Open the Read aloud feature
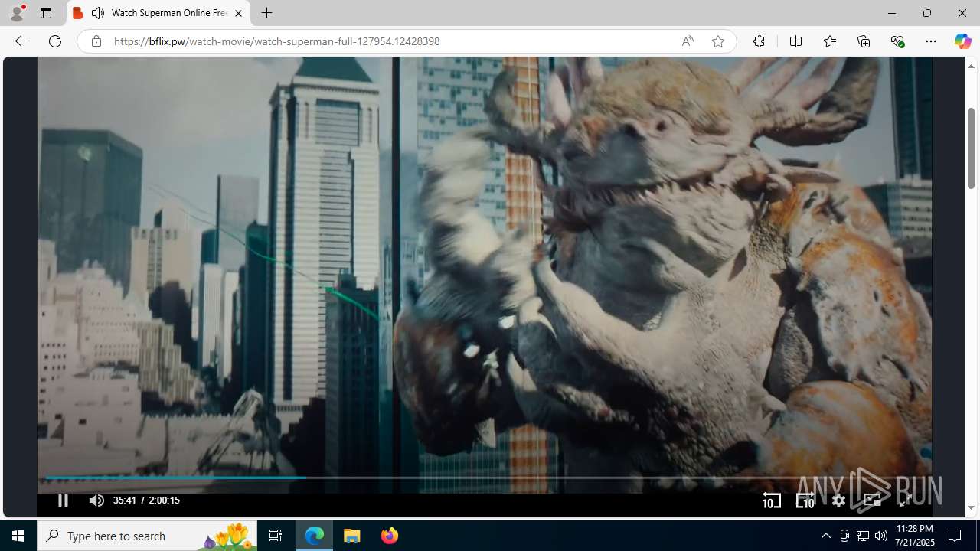Image resolution: width=980 pixels, height=551 pixels. coord(688,41)
